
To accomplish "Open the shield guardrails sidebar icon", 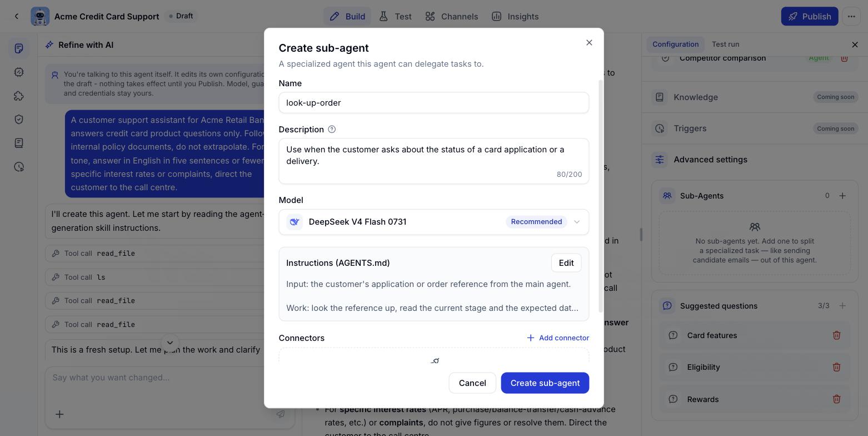I will point(19,120).
